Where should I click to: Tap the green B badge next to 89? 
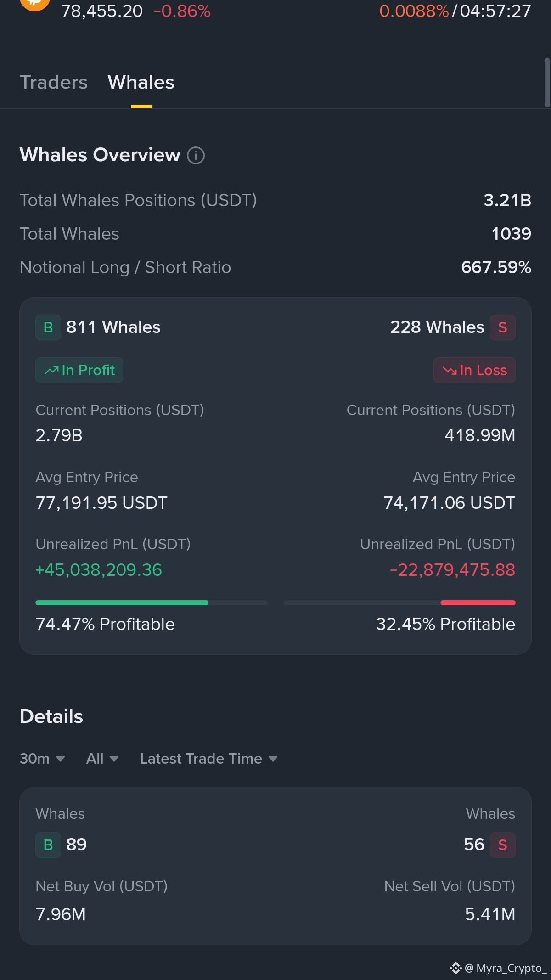[x=48, y=845]
